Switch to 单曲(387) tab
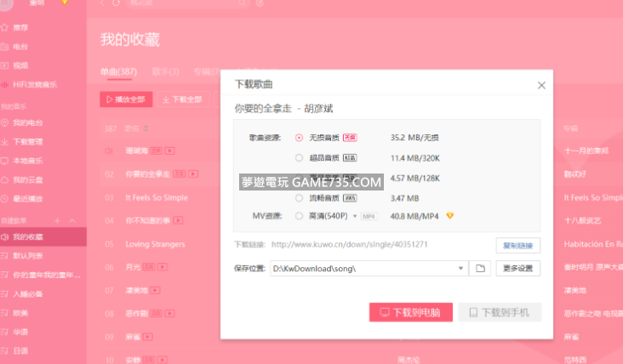The width and height of the screenshot is (623, 364). click(x=119, y=72)
